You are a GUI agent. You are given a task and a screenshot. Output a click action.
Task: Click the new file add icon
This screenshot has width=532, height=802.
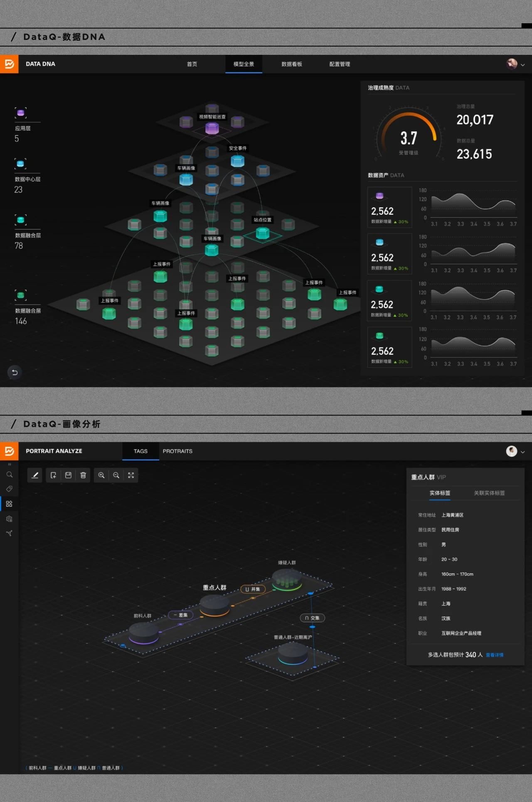53,475
